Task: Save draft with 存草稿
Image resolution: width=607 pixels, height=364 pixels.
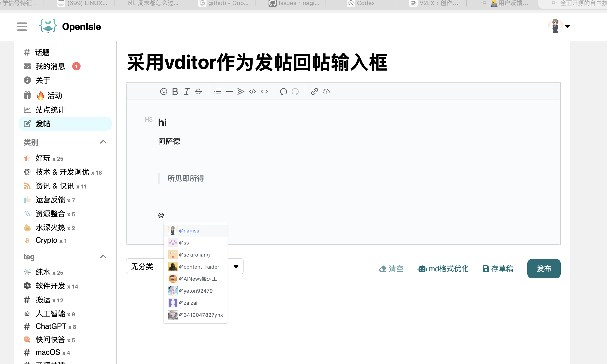Action: pyautogui.click(x=498, y=269)
